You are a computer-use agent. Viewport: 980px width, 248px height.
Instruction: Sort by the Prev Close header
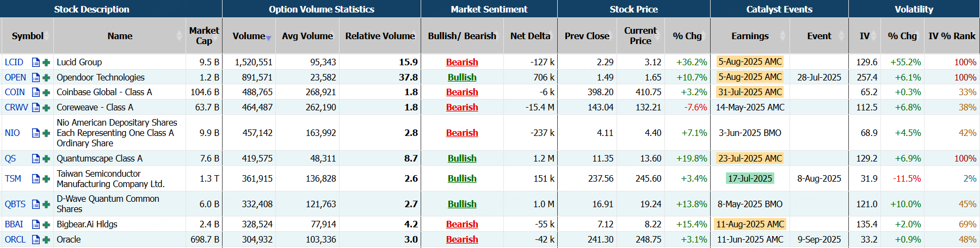587,36
